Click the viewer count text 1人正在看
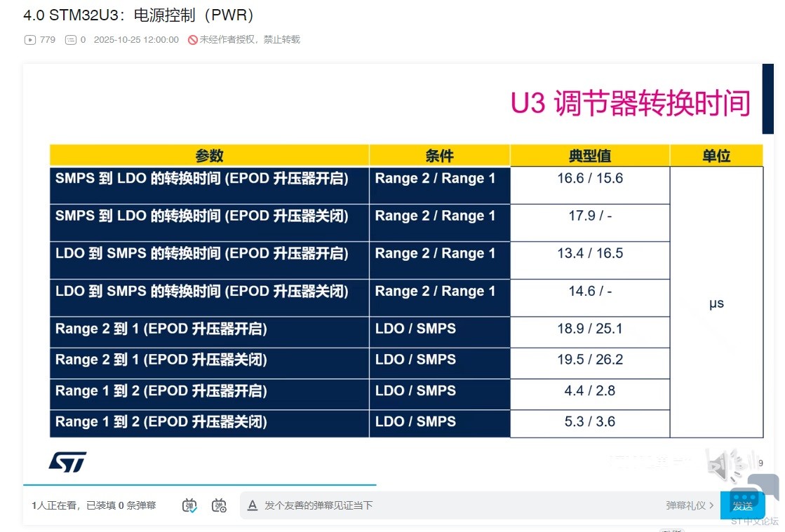 click(54, 505)
